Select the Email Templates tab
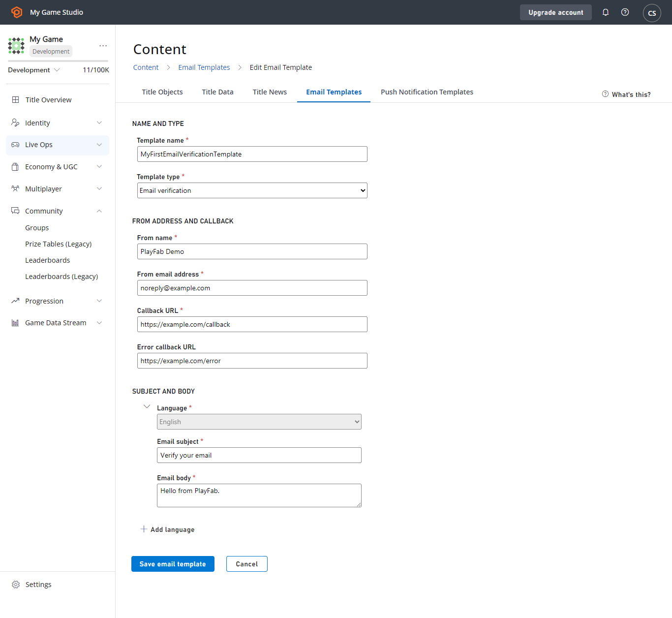Viewport: 672px width, 618px height. coord(334,92)
